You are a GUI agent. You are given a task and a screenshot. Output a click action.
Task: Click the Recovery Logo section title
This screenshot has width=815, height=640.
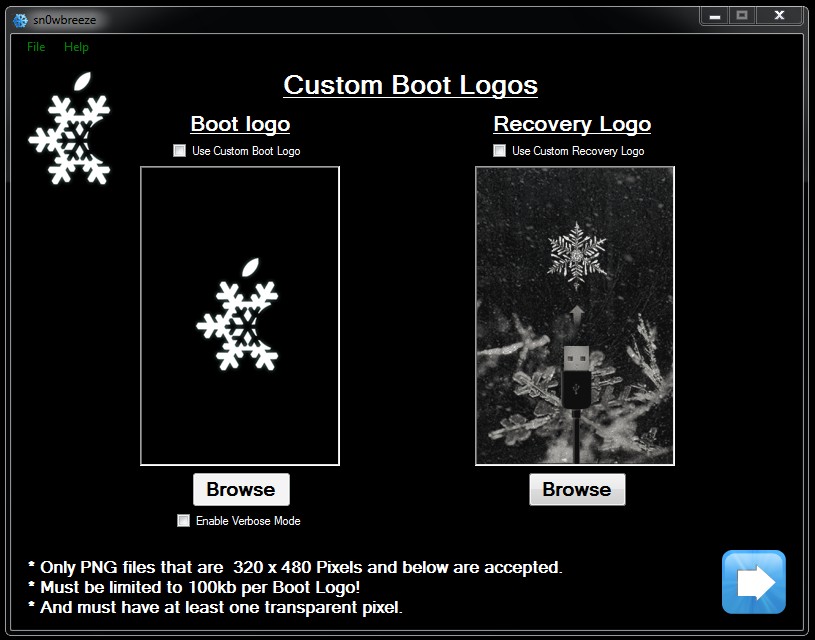pyautogui.click(x=572, y=124)
